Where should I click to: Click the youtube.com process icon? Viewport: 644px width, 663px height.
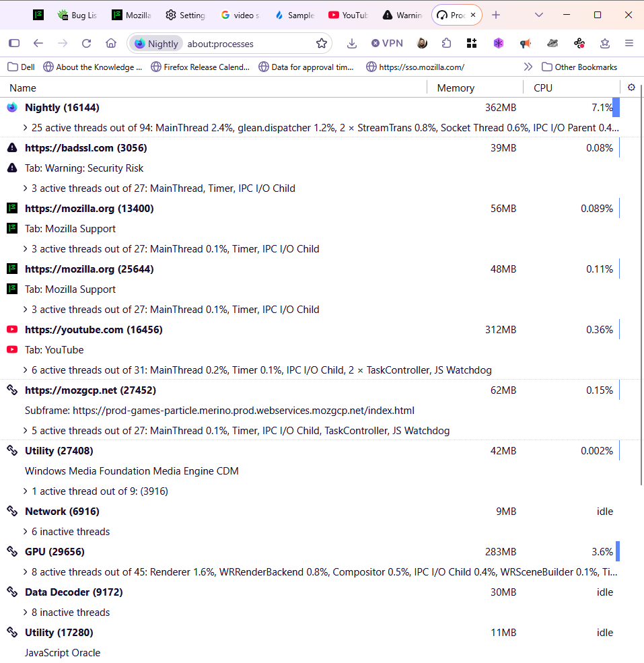click(12, 330)
